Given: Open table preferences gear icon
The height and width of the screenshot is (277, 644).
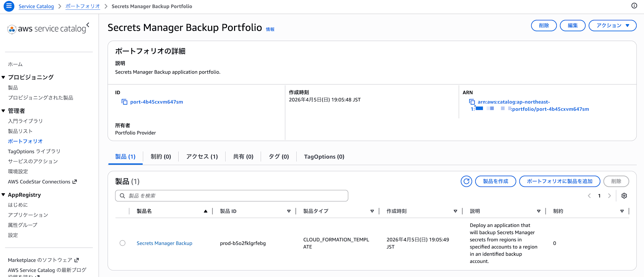Looking at the screenshot, I should tap(624, 196).
